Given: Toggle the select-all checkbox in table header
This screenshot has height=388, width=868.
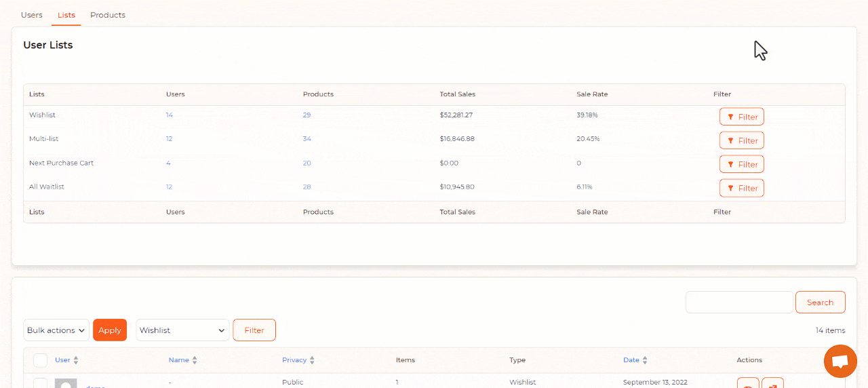Looking at the screenshot, I should (41, 360).
